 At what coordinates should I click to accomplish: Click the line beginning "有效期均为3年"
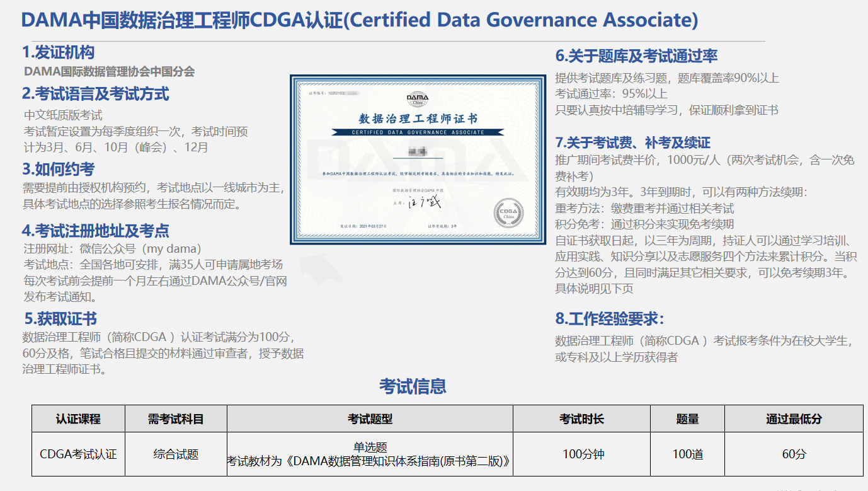(682, 192)
